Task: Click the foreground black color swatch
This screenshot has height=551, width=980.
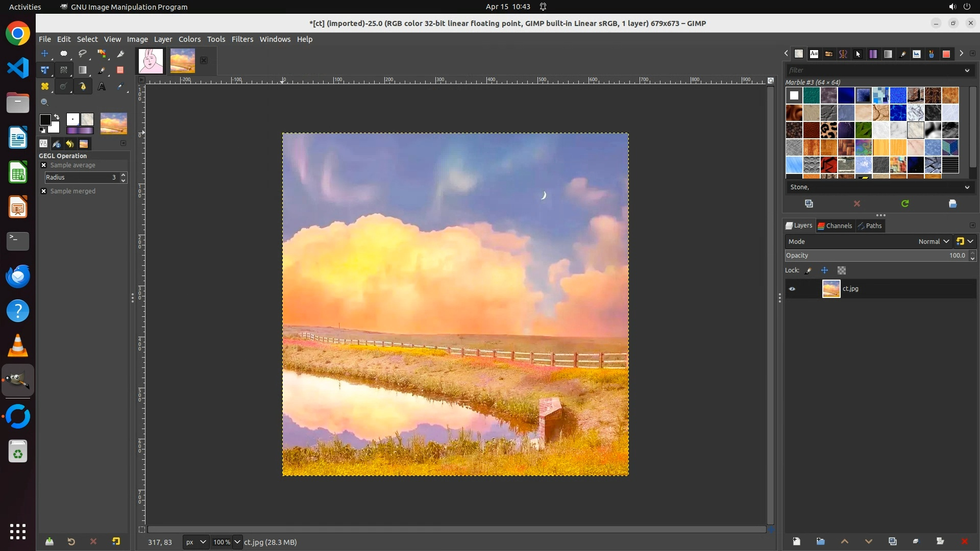Action: (45, 120)
